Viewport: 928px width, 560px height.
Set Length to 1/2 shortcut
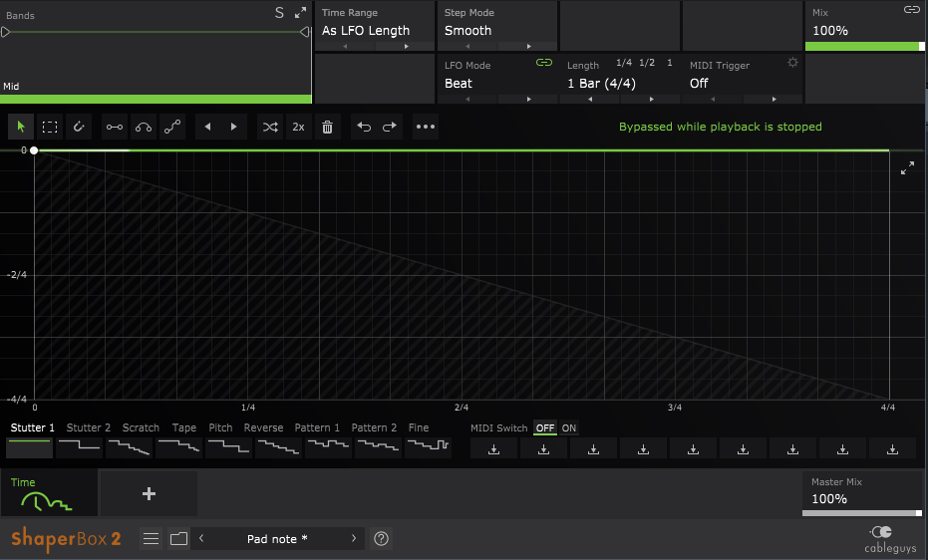pyautogui.click(x=647, y=63)
